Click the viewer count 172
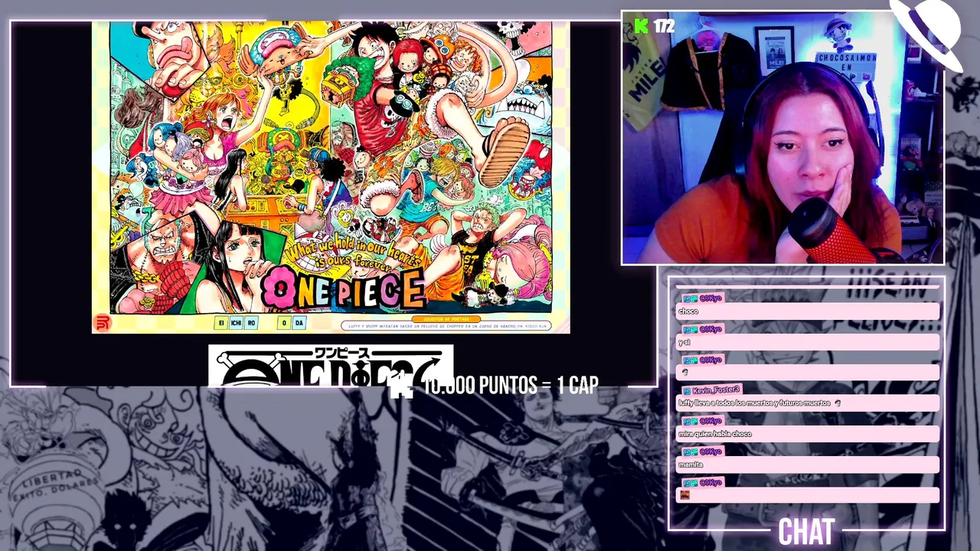The height and width of the screenshot is (551, 980). (665, 26)
